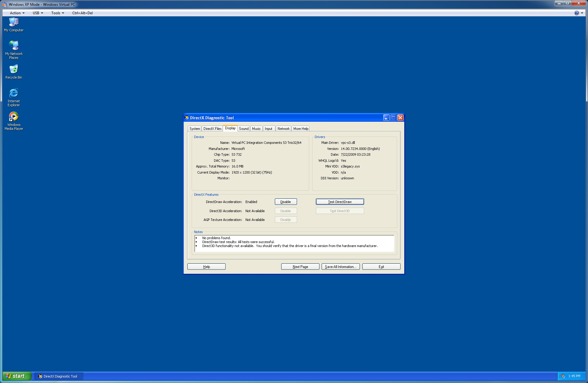Select the My Network Places desktop icon
This screenshot has height=383, width=588.
tap(14, 50)
